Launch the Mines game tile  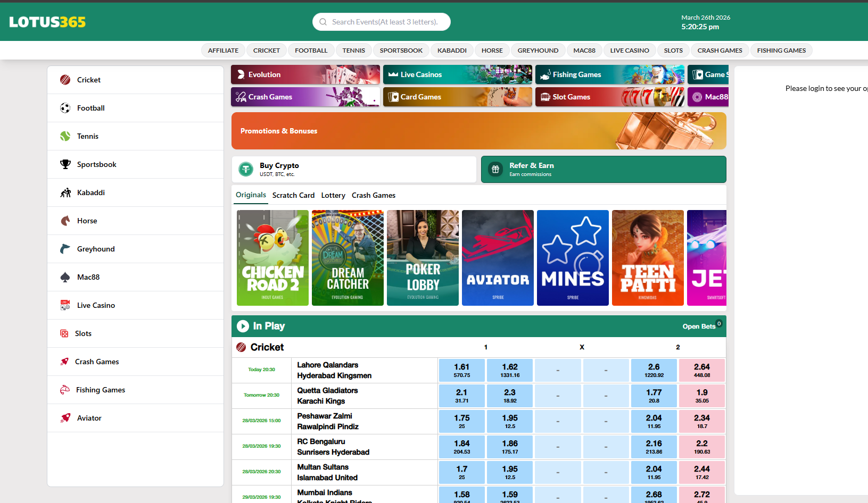[x=573, y=258]
